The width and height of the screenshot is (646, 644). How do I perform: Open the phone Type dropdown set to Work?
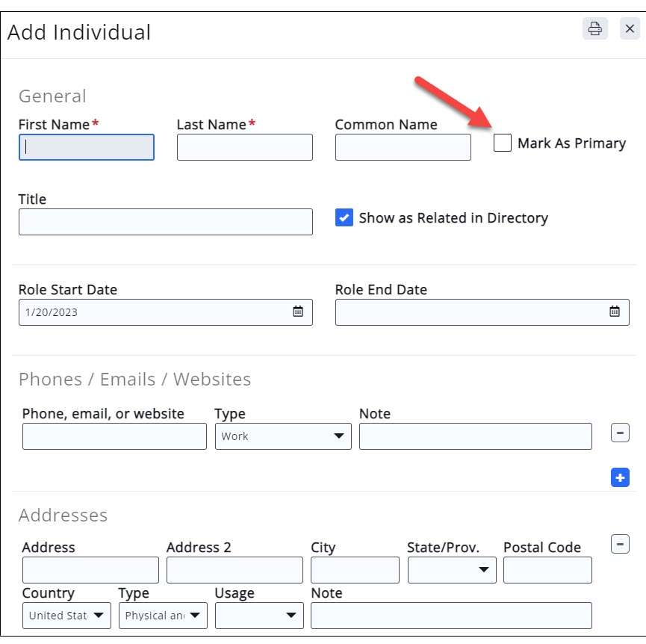point(282,436)
